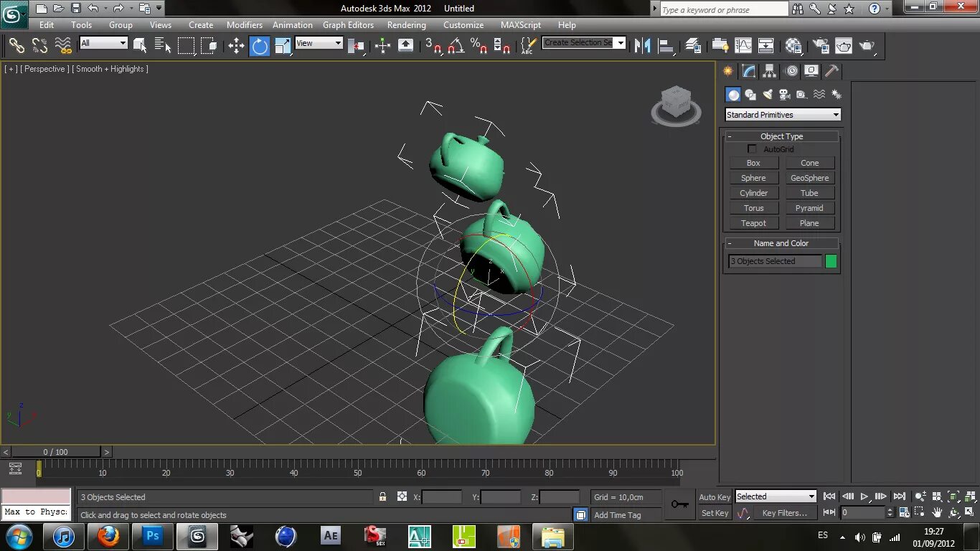Play the animation

point(864,496)
